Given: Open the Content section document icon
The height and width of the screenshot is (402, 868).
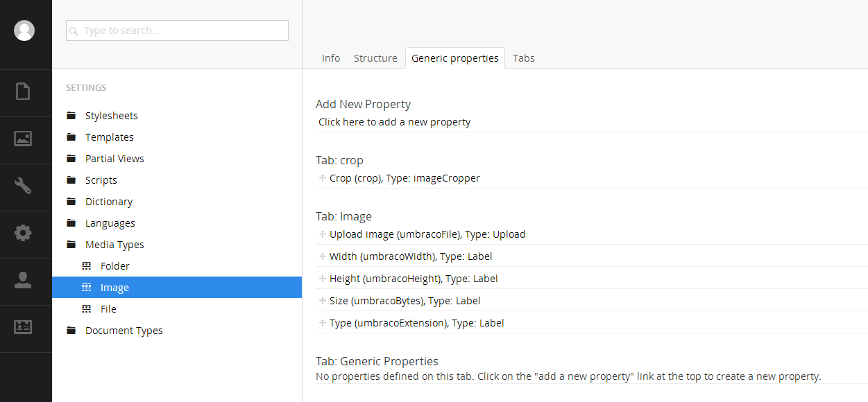Looking at the screenshot, I should [23, 91].
